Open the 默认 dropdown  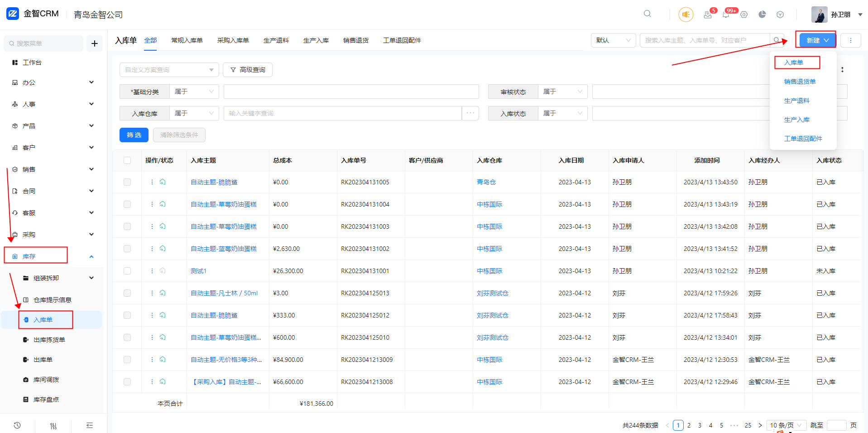pos(614,40)
